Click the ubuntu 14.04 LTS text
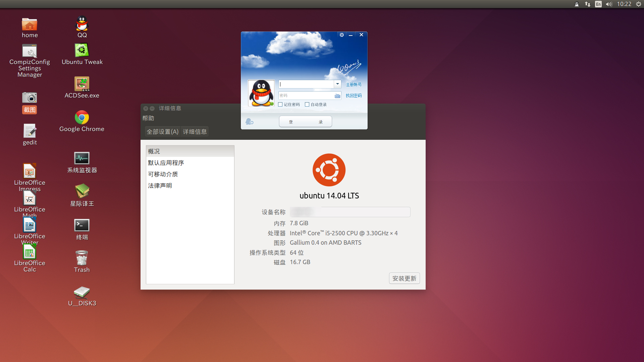This screenshot has width=644, height=362. pos(329,196)
